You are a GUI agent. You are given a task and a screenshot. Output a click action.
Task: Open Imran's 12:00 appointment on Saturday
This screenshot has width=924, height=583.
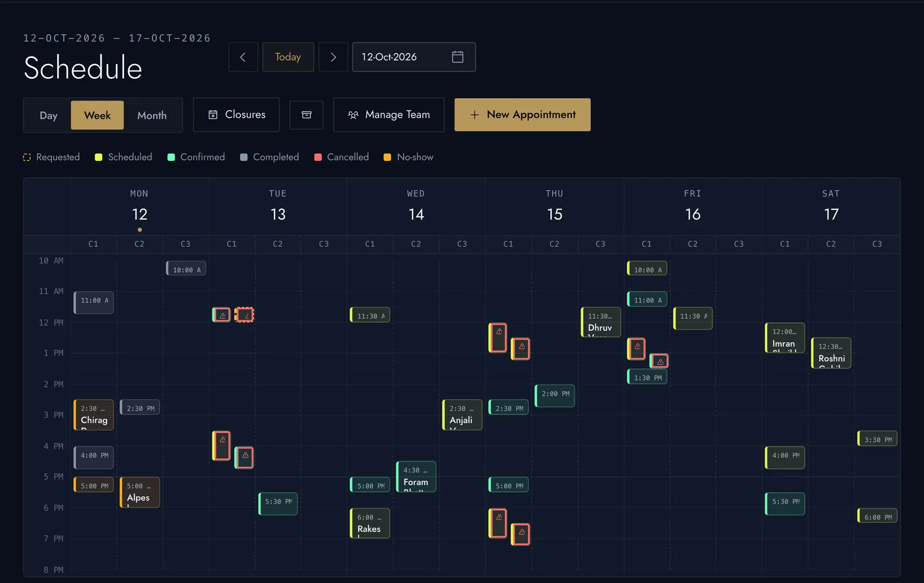(785, 337)
